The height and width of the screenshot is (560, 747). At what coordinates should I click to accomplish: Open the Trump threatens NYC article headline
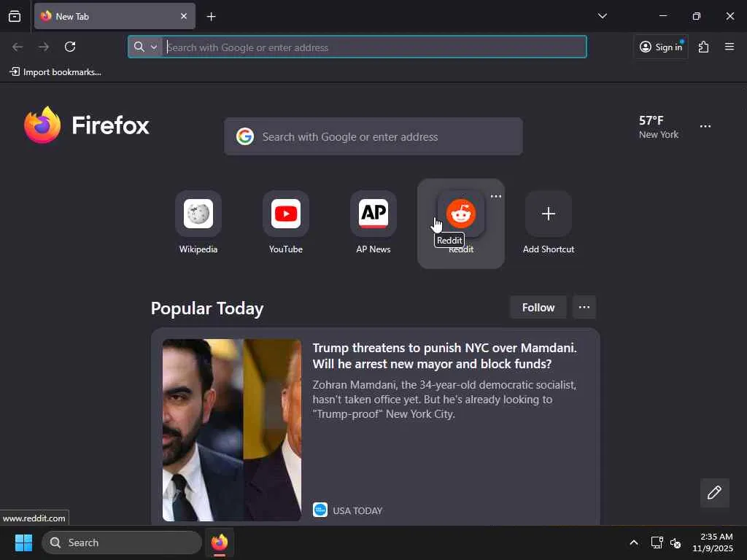[444, 356]
